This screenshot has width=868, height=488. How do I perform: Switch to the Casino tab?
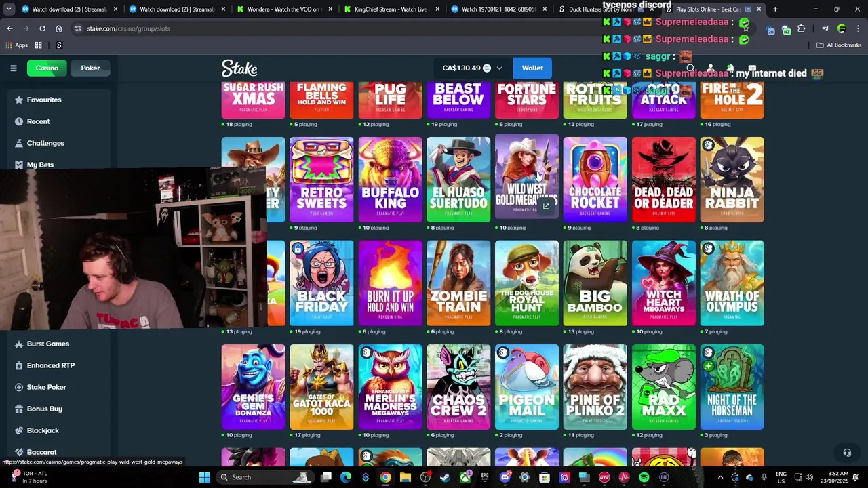click(47, 68)
